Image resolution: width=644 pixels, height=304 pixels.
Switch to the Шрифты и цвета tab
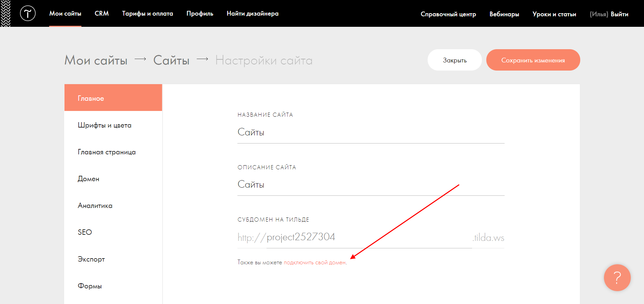[104, 125]
